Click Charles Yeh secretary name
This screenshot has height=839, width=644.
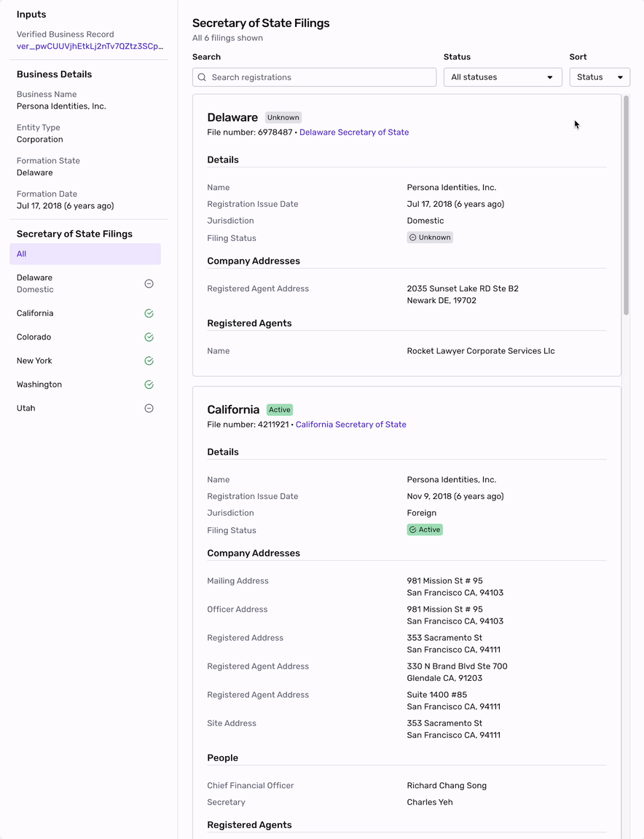(x=430, y=802)
